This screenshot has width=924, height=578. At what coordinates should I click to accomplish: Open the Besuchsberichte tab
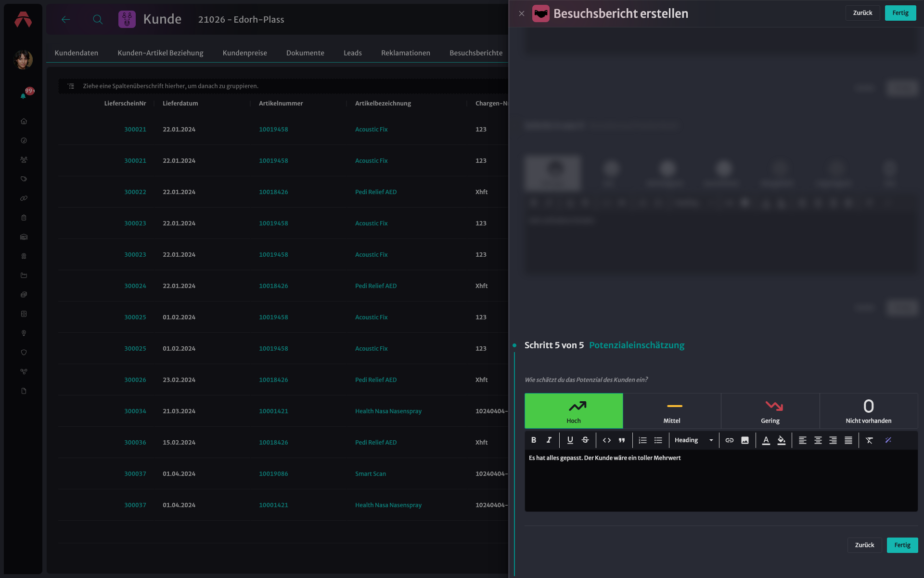tap(476, 53)
